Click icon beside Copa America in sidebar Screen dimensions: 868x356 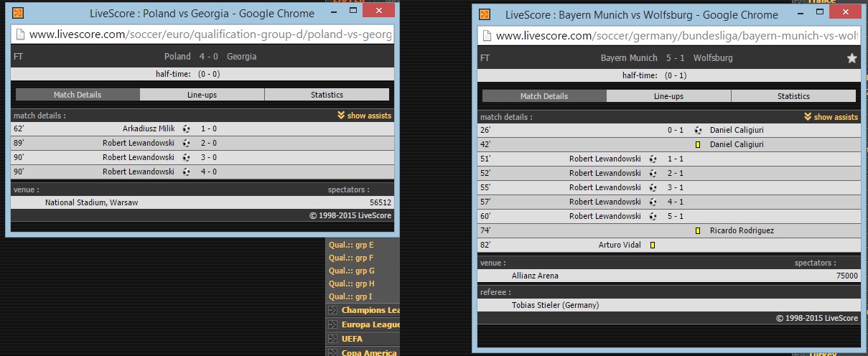point(332,352)
